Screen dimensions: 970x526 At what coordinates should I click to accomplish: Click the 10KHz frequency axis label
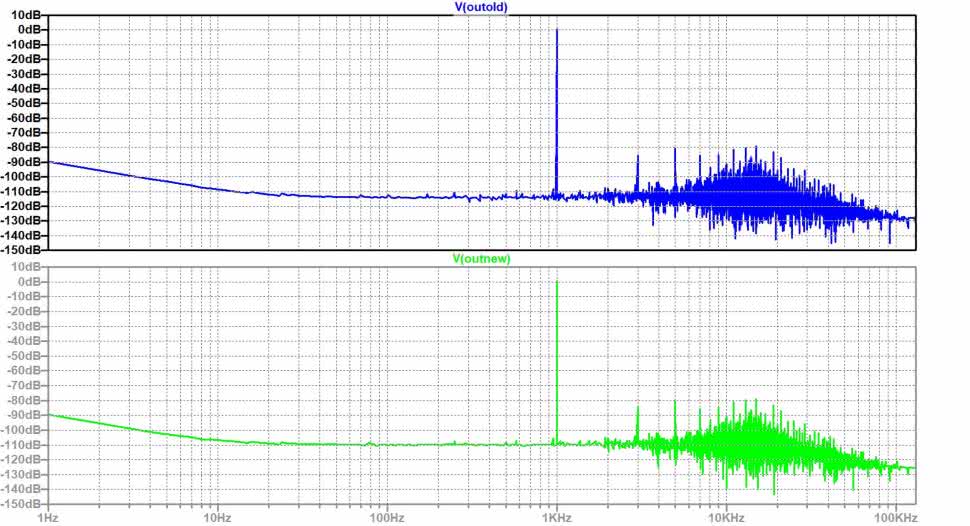click(x=726, y=517)
